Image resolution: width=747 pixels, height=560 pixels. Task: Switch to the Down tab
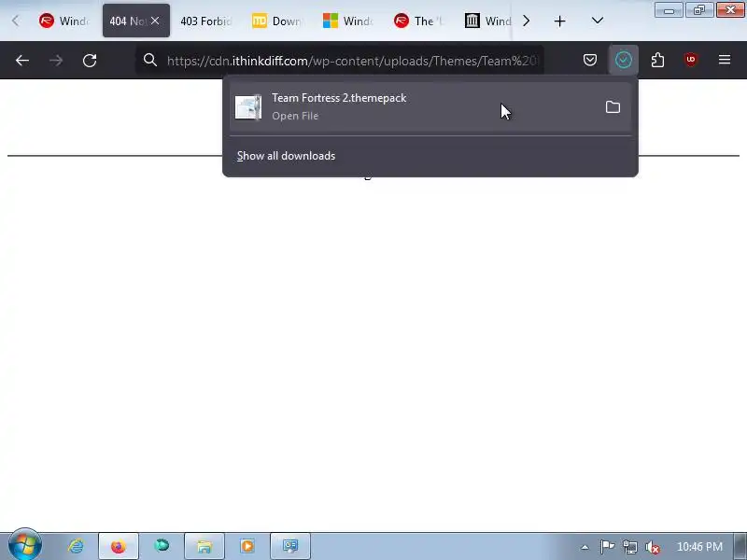pyautogui.click(x=276, y=21)
